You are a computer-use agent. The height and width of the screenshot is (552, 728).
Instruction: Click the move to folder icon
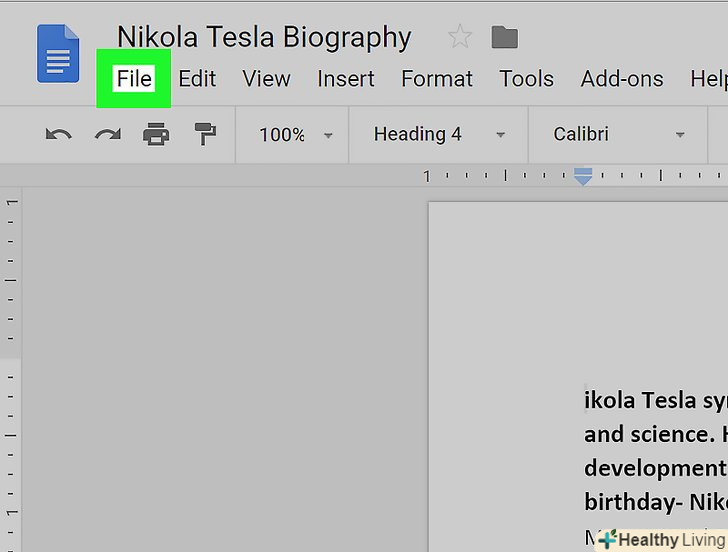click(x=505, y=38)
